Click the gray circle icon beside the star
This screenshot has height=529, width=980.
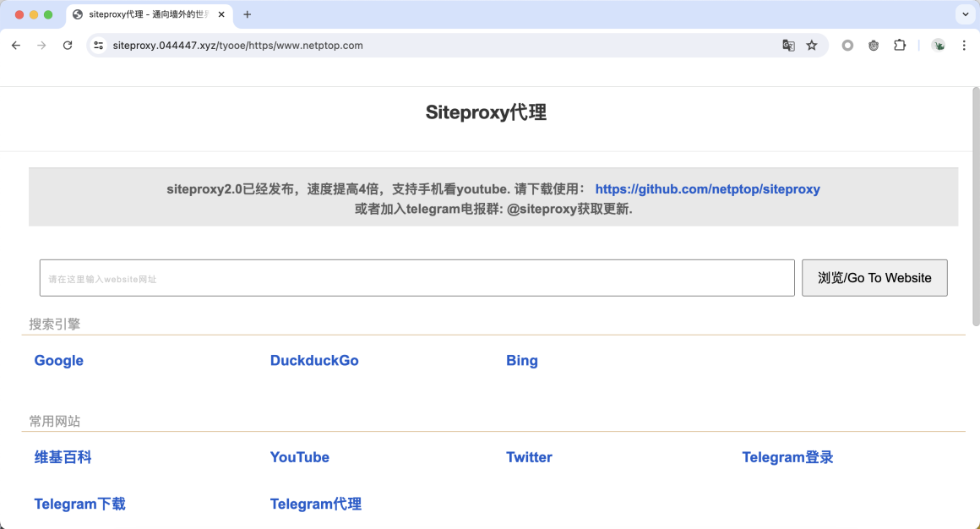847,45
